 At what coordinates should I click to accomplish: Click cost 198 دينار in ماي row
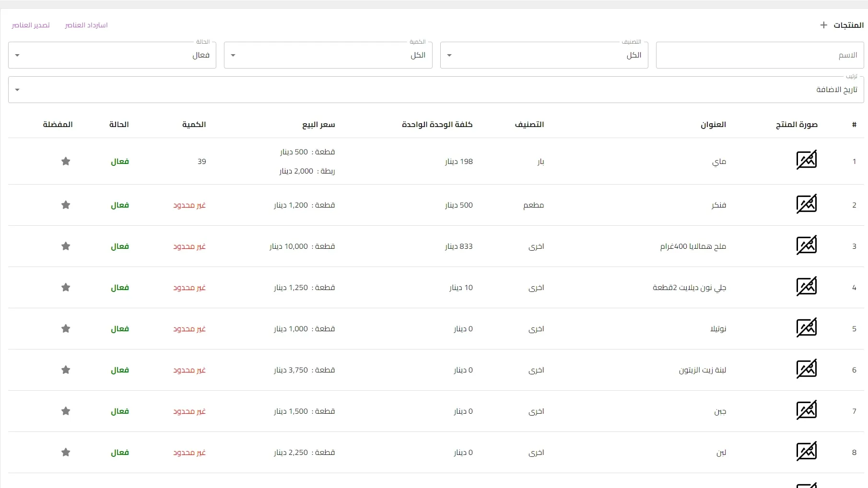(x=458, y=162)
